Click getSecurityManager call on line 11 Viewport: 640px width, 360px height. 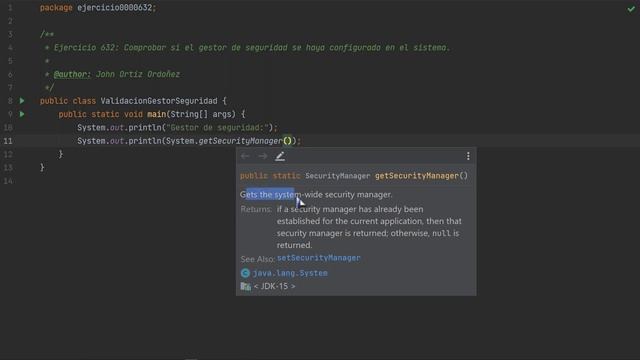point(240,141)
